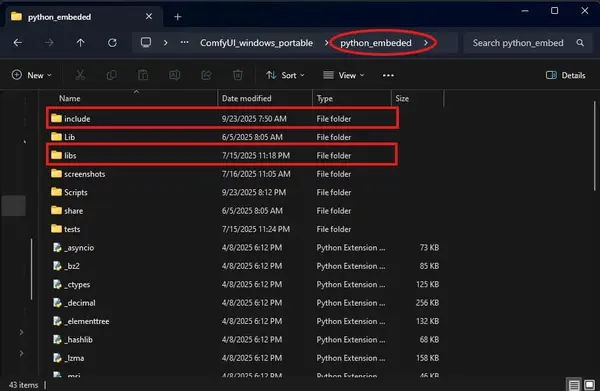The width and height of the screenshot is (600, 391).
Task: Sort by Date modified column header
Action: click(x=246, y=98)
